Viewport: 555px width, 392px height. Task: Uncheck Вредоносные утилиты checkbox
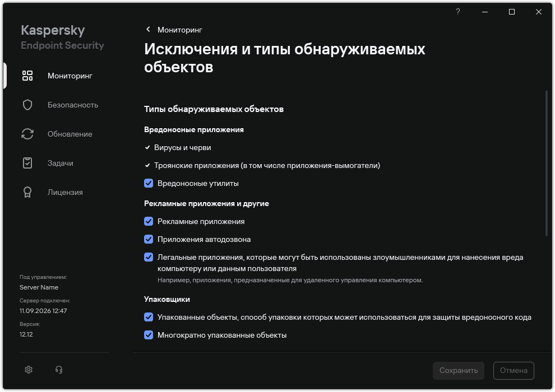click(x=149, y=183)
